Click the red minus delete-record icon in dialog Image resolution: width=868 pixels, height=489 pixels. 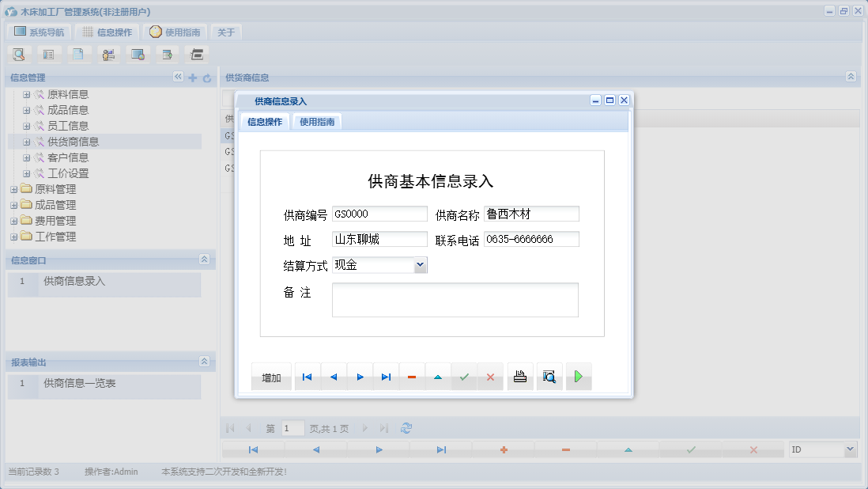[411, 376]
